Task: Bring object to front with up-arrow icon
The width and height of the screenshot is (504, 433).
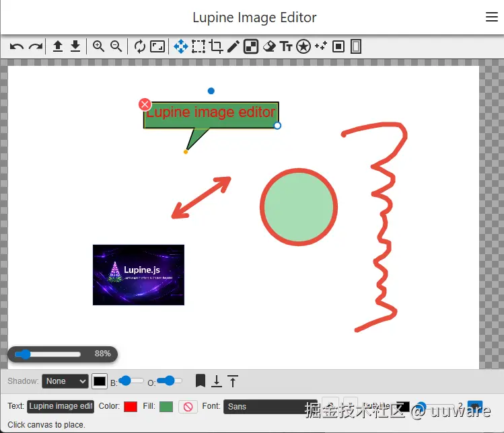Action: 233,381
